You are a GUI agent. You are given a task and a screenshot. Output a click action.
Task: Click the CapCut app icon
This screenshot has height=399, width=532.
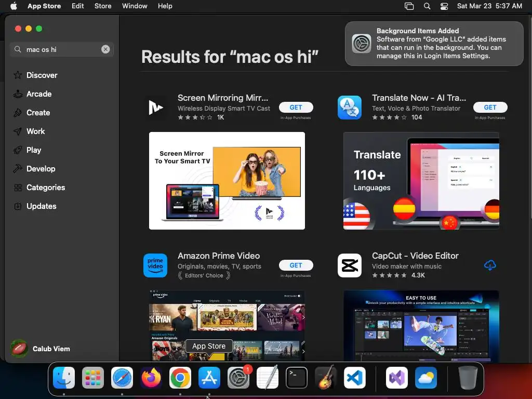tap(350, 265)
